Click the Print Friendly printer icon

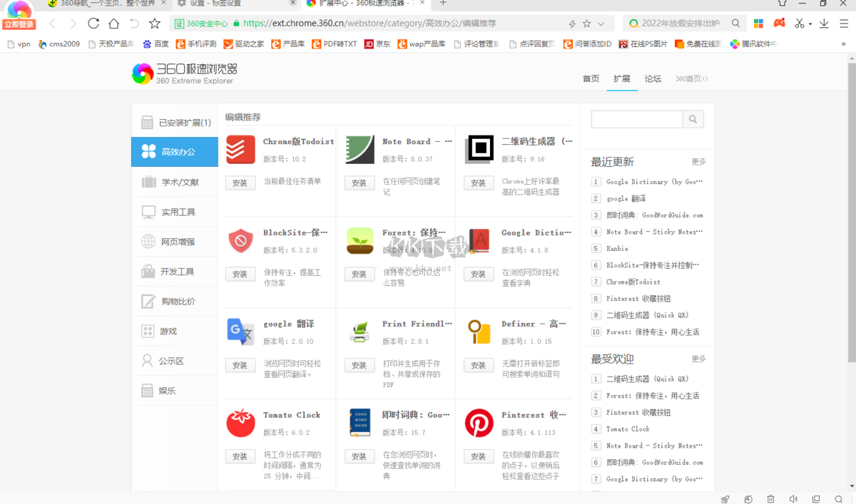coord(360,332)
